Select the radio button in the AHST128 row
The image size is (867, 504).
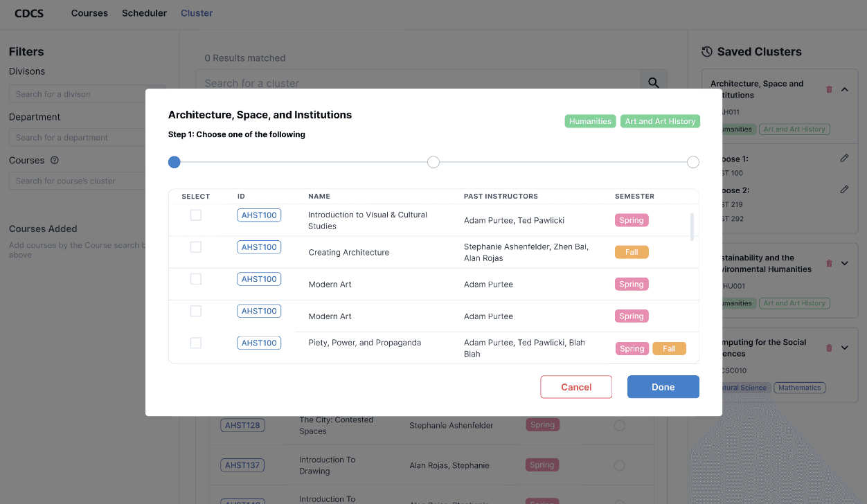[x=620, y=425]
